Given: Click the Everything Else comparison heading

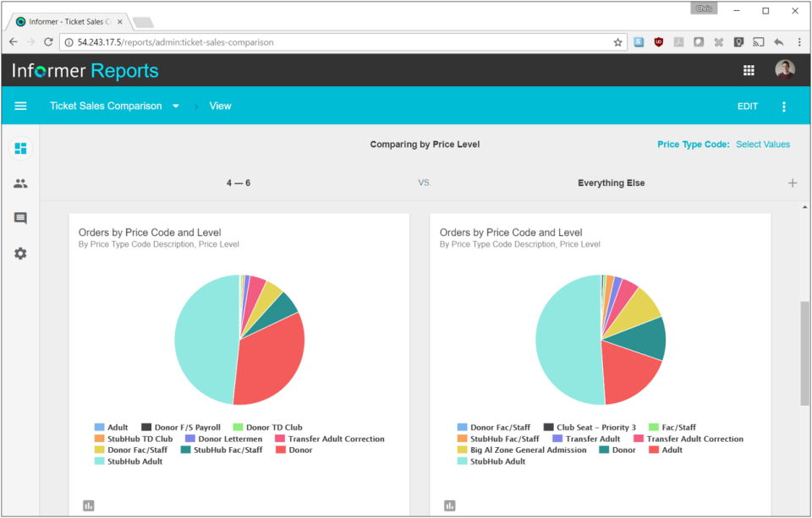Looking at the screenshot, I should [x=611, y=183].
